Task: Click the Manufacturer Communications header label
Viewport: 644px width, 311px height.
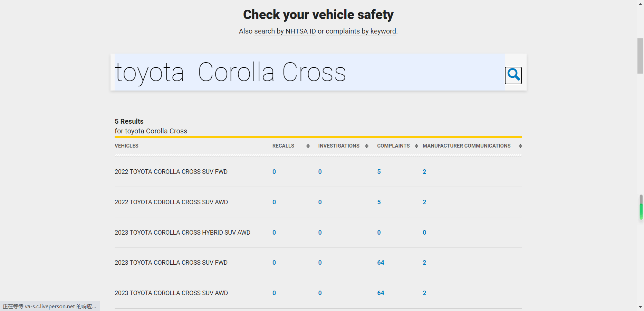Action: [x=467, y=146]
